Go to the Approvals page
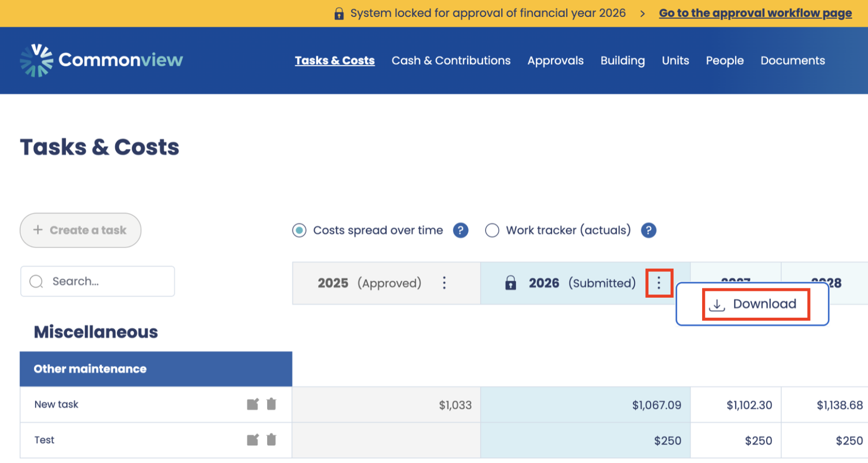Image resolution: width=868 pixels, height=463 pixels. [555, 60]
